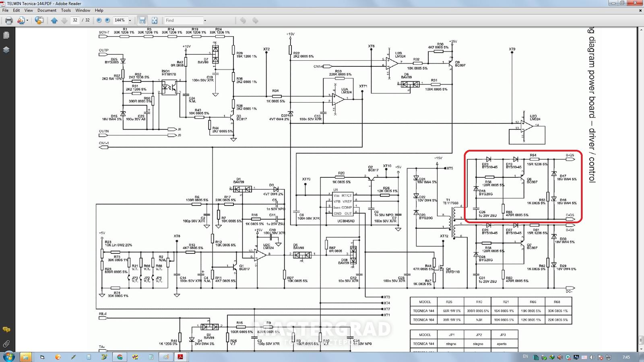Expand the Find options dropdown arrow
Image resolution: width=644 pixels, height=362 pixels.
(x=205, y=21)
